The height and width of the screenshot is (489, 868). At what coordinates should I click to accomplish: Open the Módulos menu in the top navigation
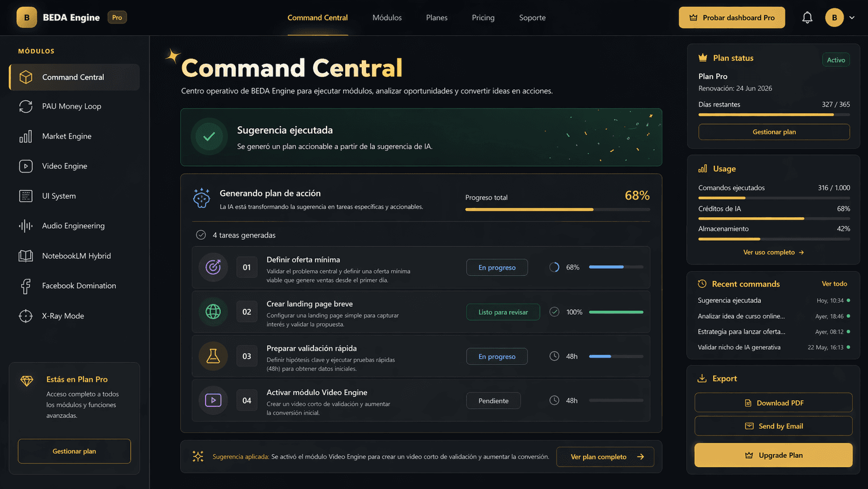tap(387, 17)
